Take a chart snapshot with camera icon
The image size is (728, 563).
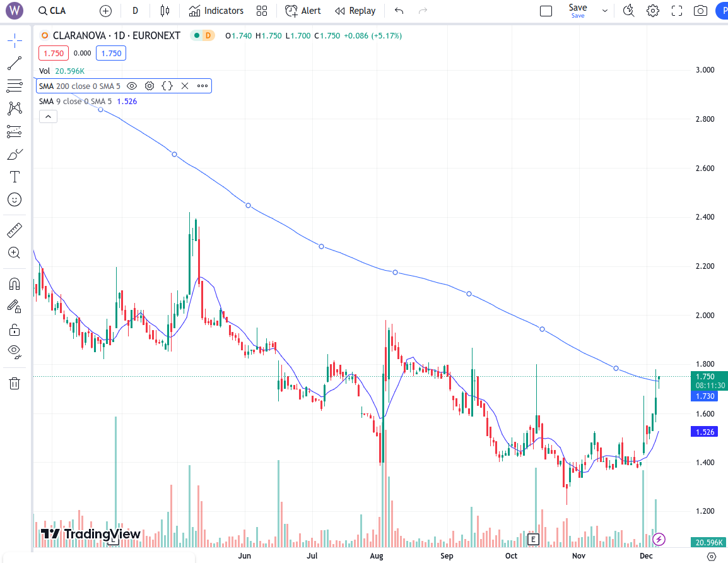tap(700, 11)
